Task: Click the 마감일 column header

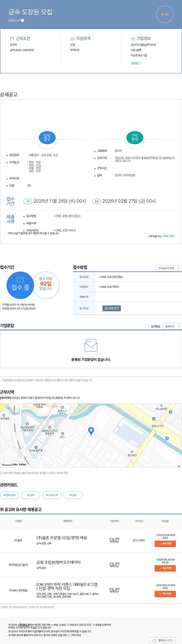Action: click(165, 521)
